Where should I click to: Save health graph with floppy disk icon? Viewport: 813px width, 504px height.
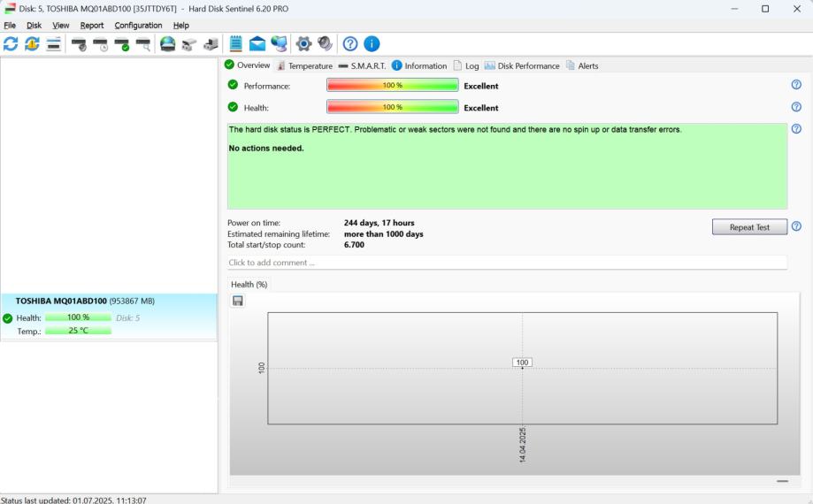[238, 301]
